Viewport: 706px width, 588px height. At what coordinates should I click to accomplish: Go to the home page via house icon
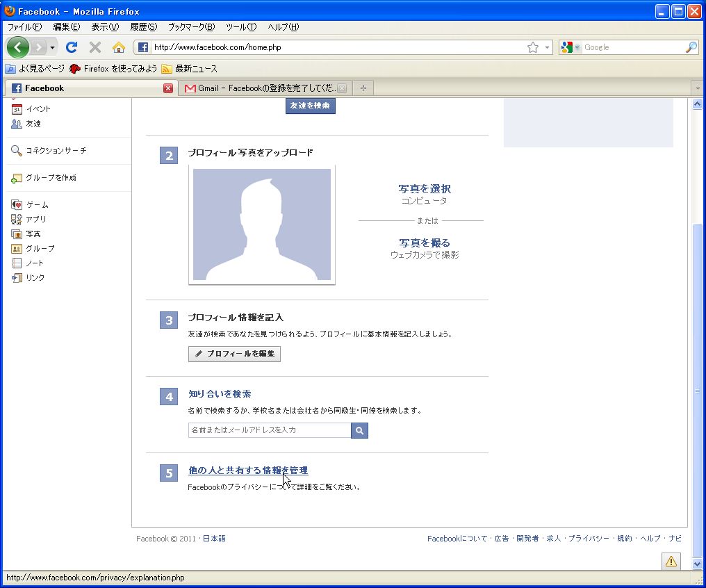pyautogui.click(x=118, y=47)
